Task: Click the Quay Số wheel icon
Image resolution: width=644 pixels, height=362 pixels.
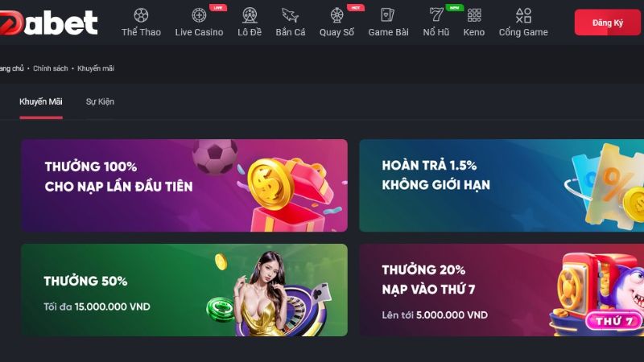Action: click(x=336, y=15)
